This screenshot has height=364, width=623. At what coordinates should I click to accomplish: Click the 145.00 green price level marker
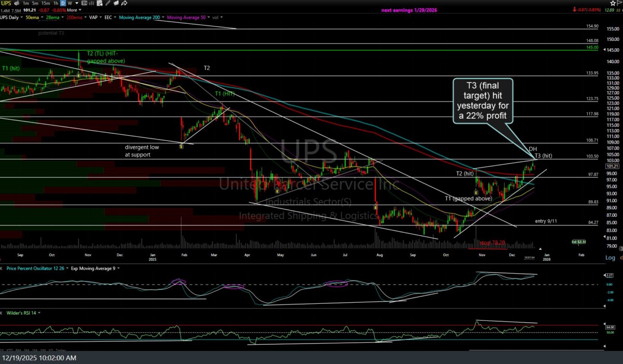pos(592,47)
